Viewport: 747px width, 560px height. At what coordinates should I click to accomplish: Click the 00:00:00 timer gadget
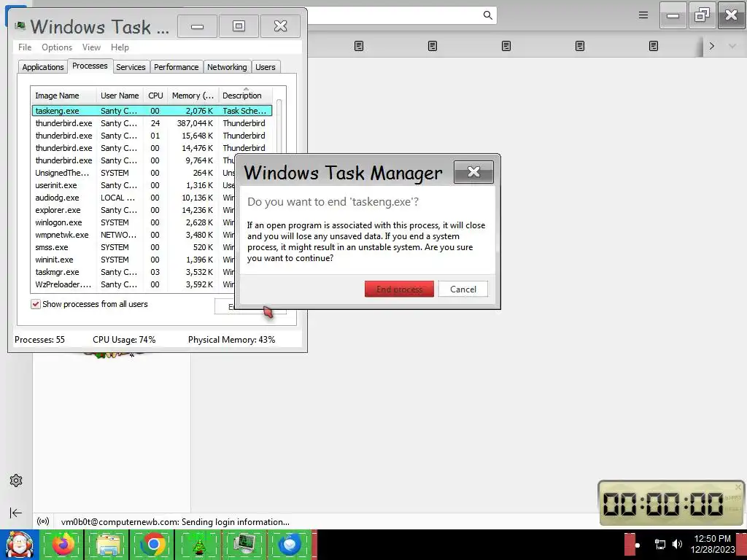(670, 503)
